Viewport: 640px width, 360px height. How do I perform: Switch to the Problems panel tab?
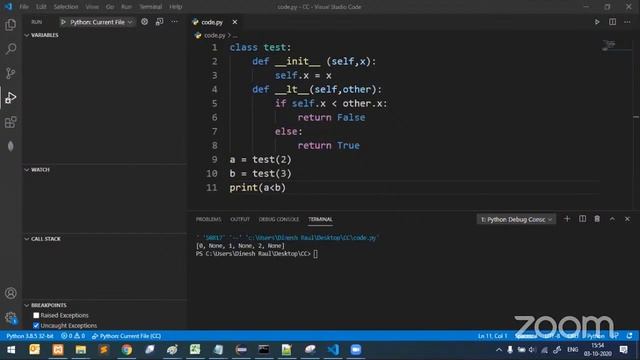(208, 220)
